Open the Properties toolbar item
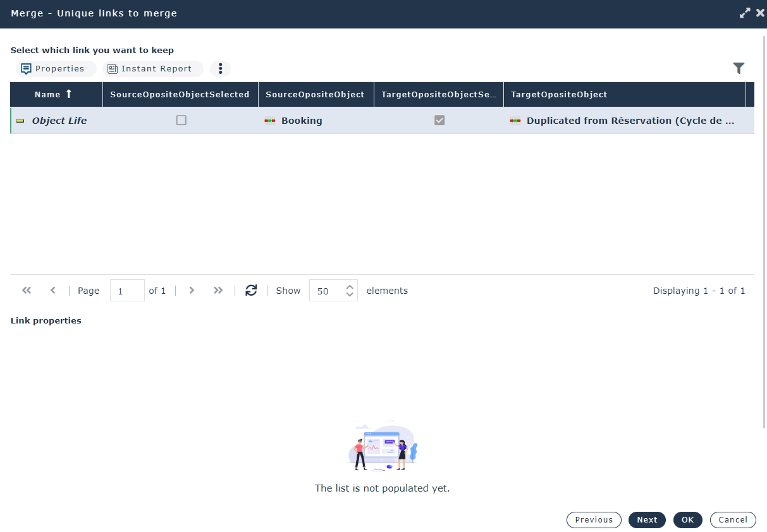 tap(54, 69)
